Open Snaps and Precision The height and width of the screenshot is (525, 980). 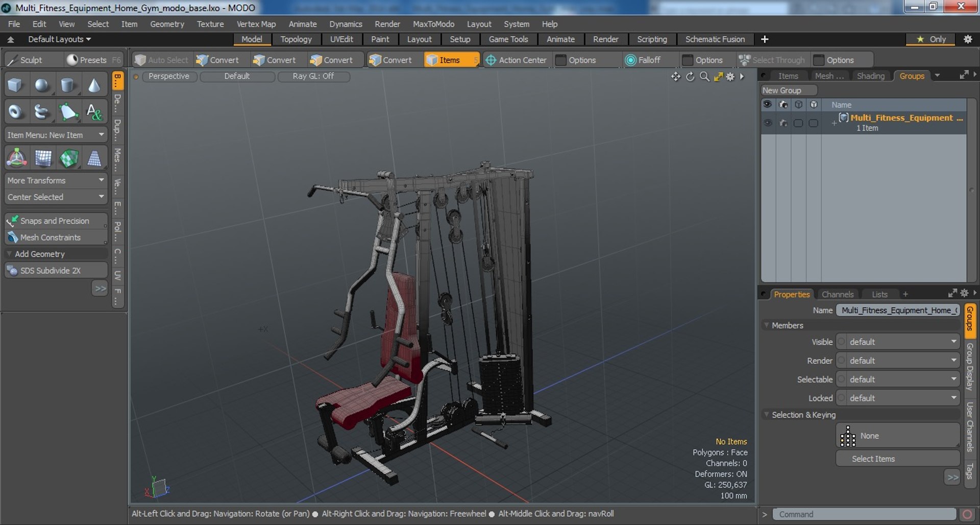[x=56, y=221]
